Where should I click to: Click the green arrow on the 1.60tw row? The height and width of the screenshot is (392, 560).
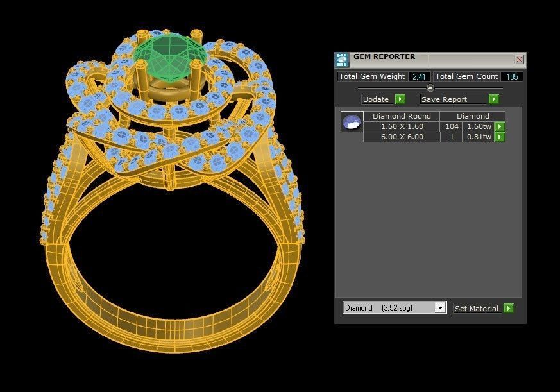500,126
